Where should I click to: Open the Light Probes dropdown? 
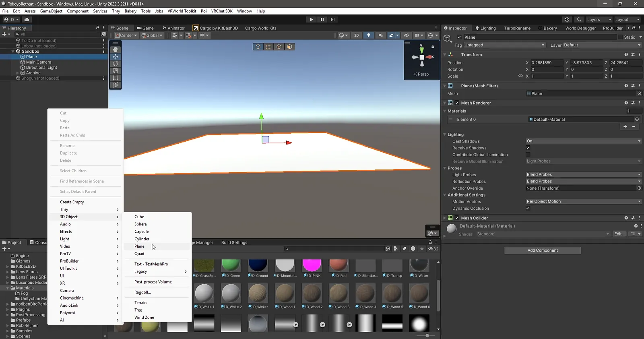click(584, 174)
